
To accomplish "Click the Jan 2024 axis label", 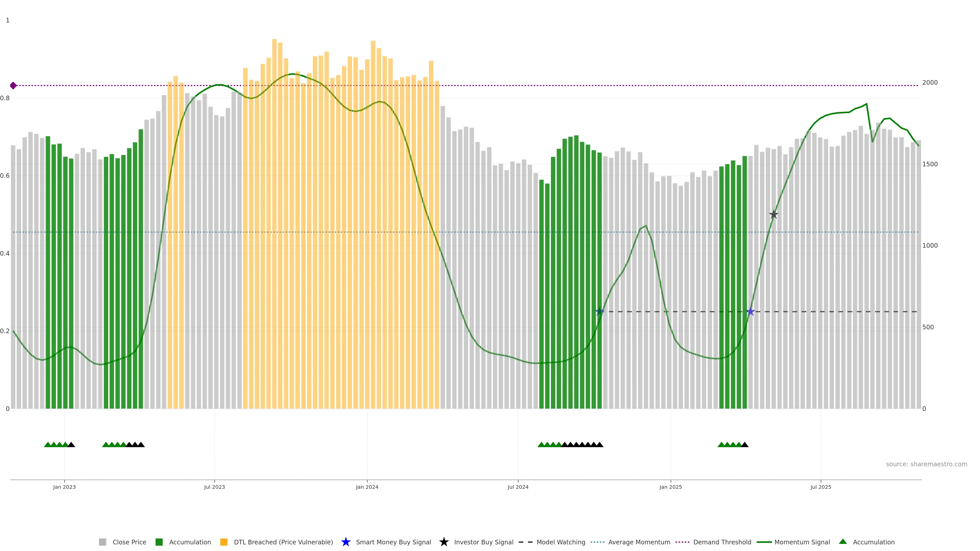I will 367,487.
